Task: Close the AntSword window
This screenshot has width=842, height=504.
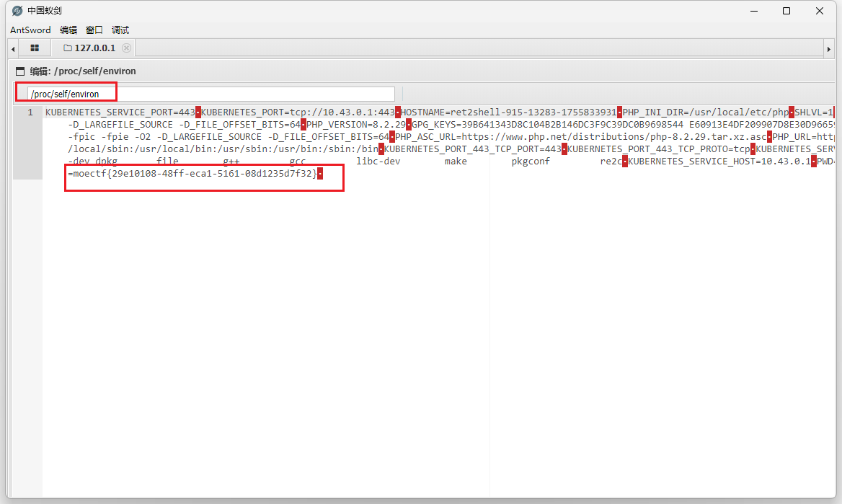Action: [x=820, y=11]
